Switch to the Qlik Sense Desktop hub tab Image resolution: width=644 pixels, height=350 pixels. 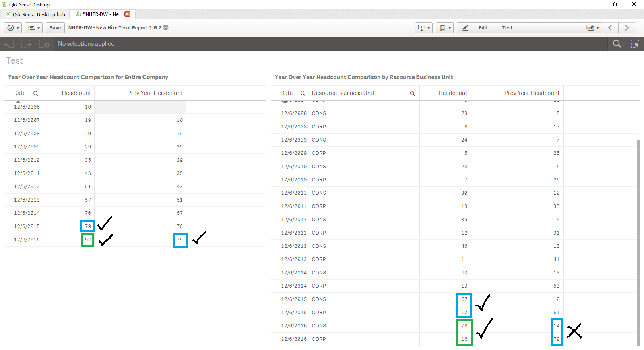tap(35, 14)
